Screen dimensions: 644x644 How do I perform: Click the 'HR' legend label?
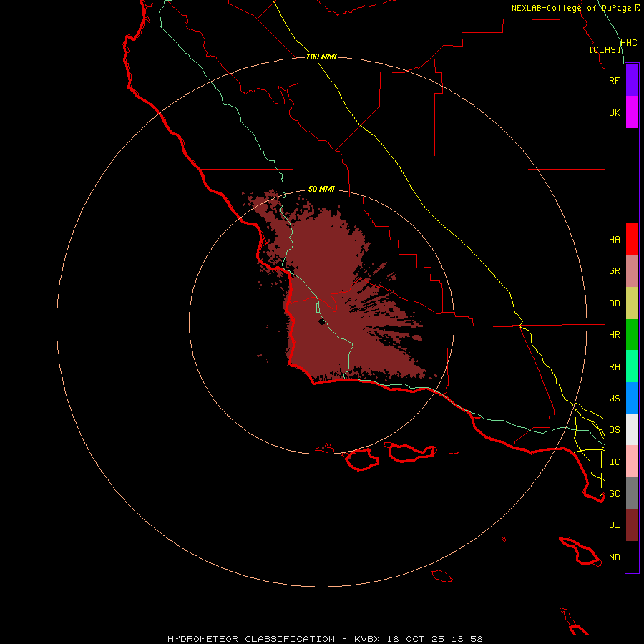[x=614, y=335]
